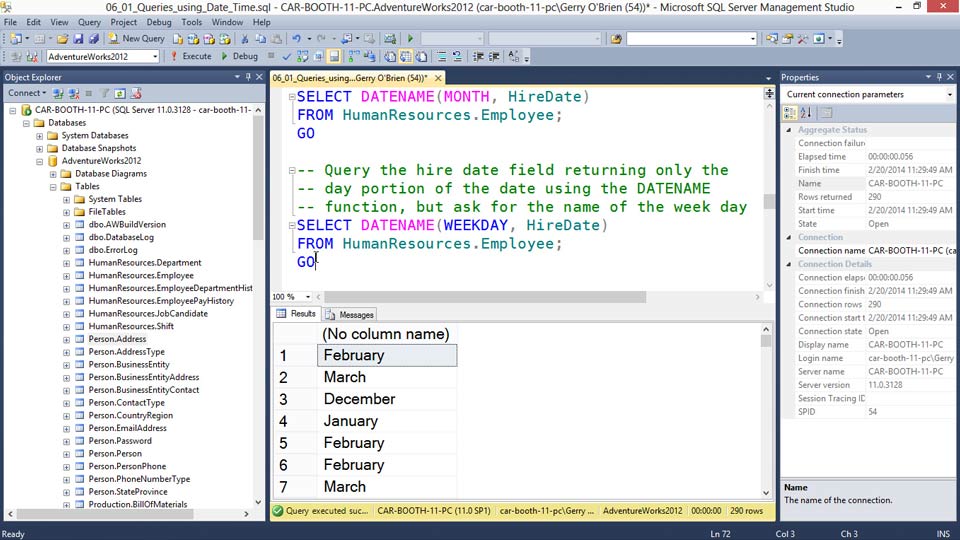
Task: Open the Tools menu
Action: coord(192,22)
